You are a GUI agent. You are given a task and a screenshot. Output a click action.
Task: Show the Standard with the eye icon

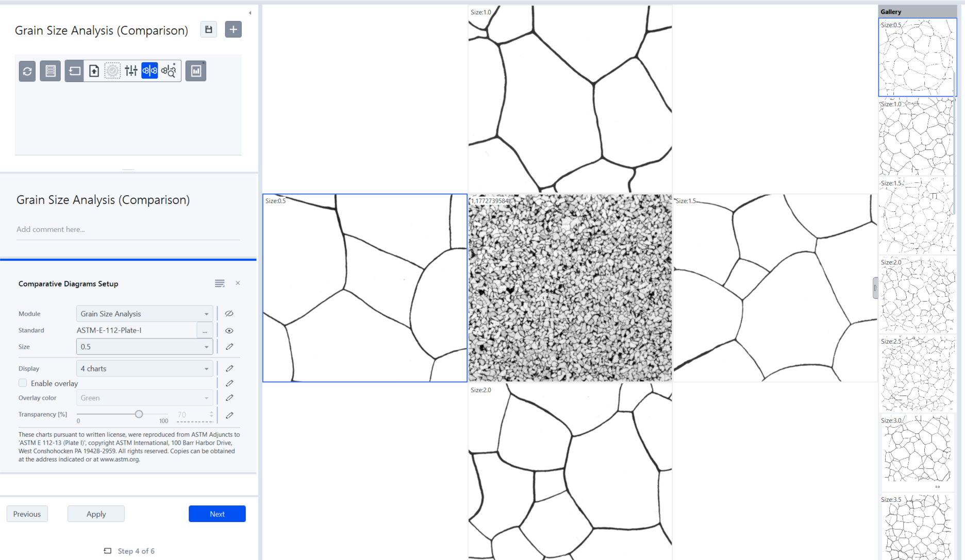tap(229, 330)
